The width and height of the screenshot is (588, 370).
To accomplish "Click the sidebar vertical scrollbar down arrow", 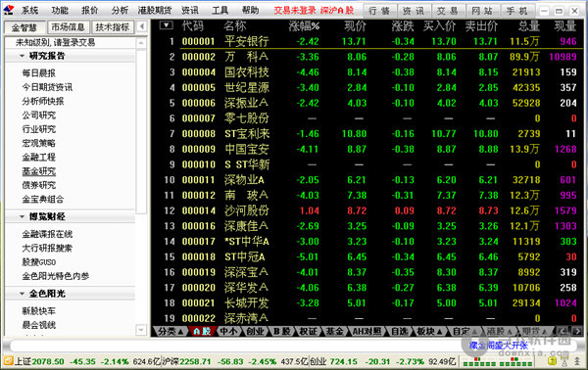I will [141, 330].
